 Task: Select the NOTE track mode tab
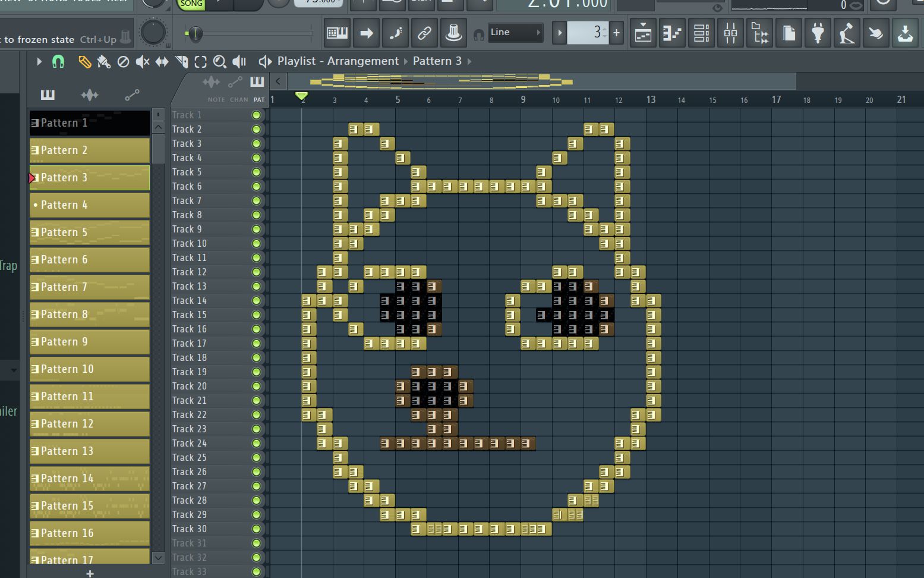(x=216, y=99)
